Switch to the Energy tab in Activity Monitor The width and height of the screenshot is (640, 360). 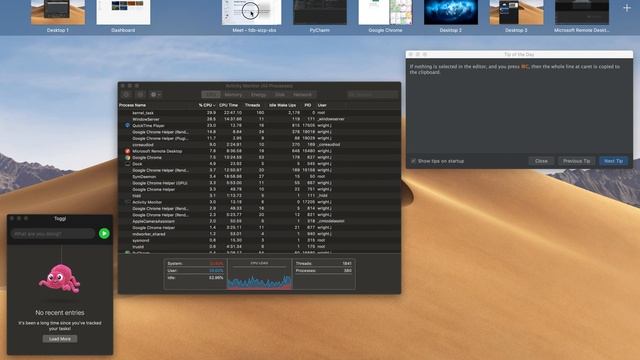pyautogui.click(x=258, y=95)
